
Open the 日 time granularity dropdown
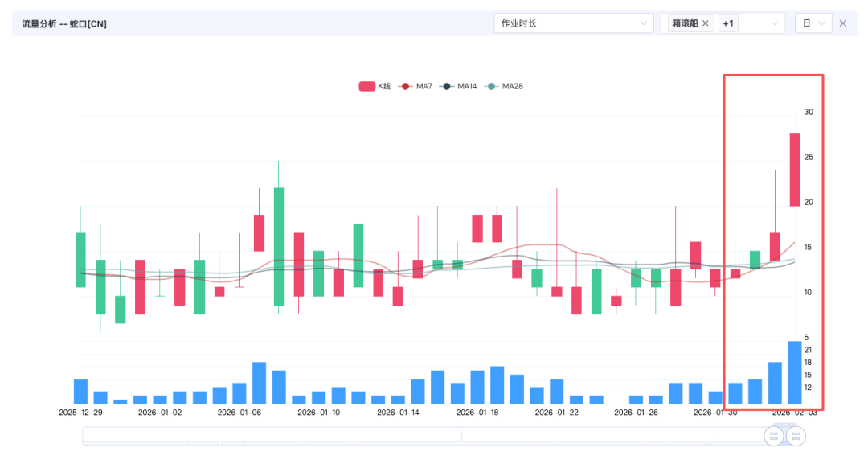click(x=813, y=23)
